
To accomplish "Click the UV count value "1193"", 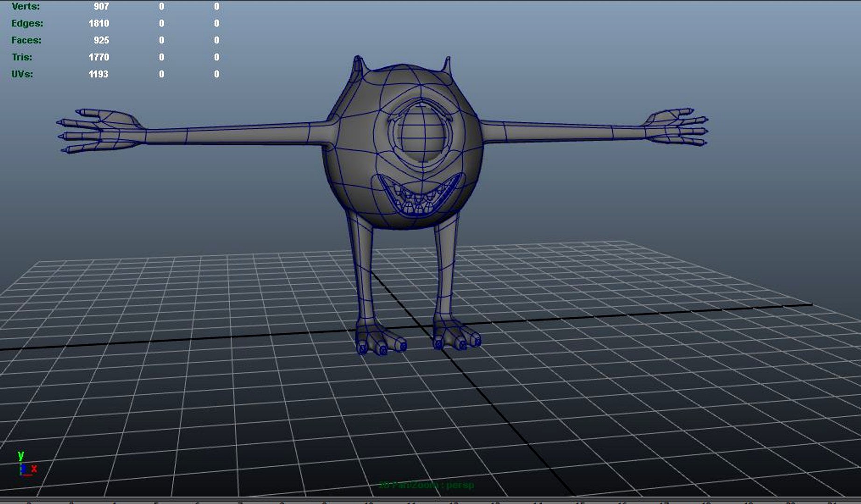I will point(99,74).
